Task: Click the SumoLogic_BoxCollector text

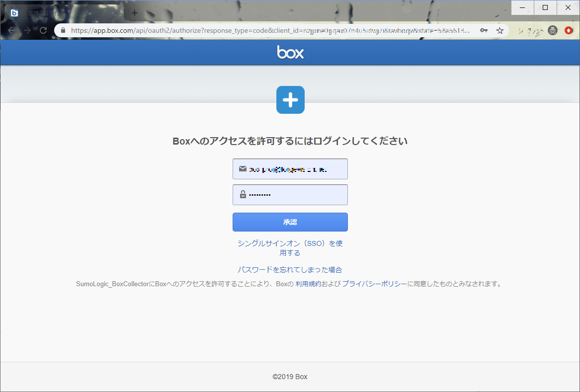Action: (x=112, y=284)
